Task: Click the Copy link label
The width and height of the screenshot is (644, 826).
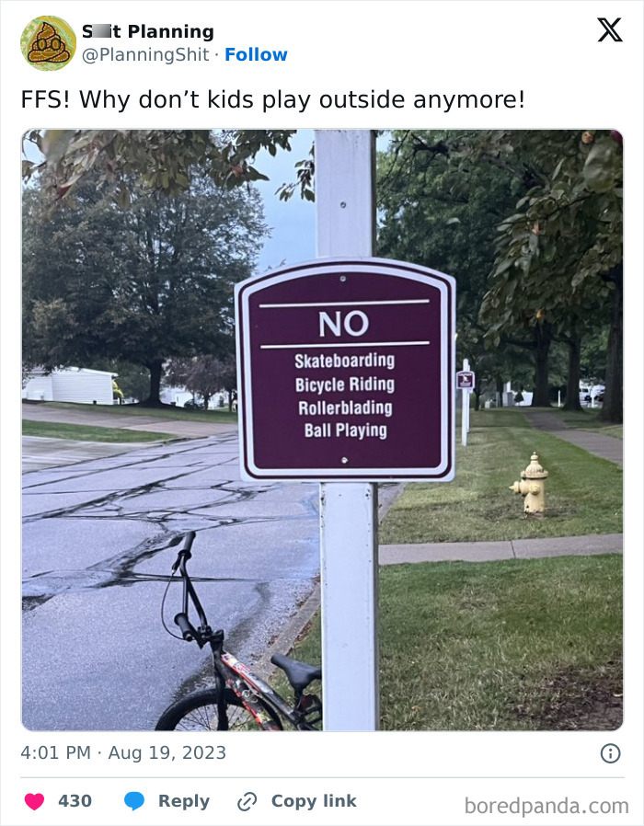Action: (314, 801)
